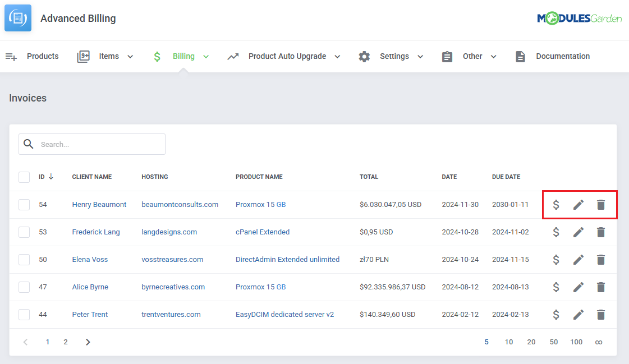
Task: Edit Alice Byrne's invoice with the pencil icon
Action: tap(578, 287)
